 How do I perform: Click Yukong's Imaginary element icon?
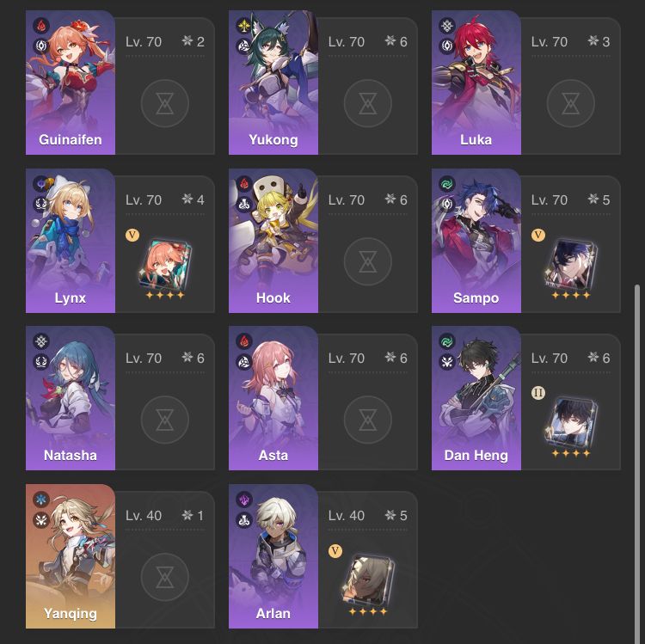(x=244, y=26)
